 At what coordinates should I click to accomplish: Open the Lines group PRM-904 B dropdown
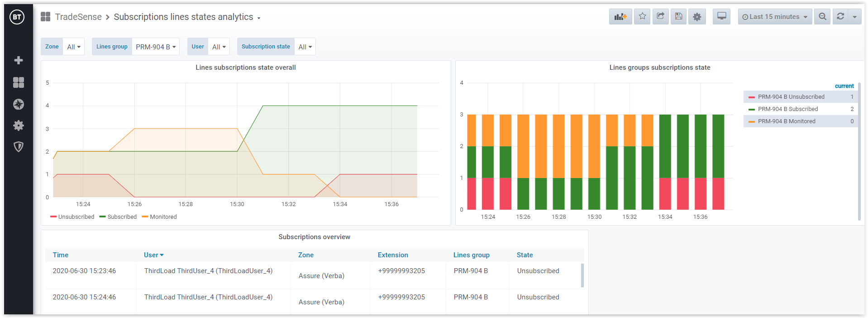(156, 47)
